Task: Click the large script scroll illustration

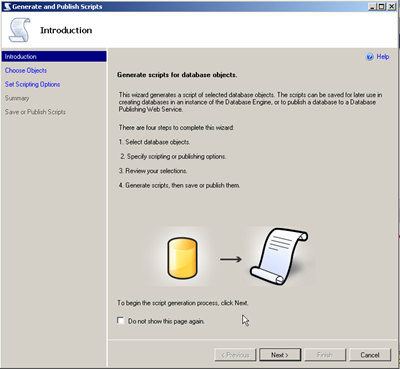Action: coord(279,256)
